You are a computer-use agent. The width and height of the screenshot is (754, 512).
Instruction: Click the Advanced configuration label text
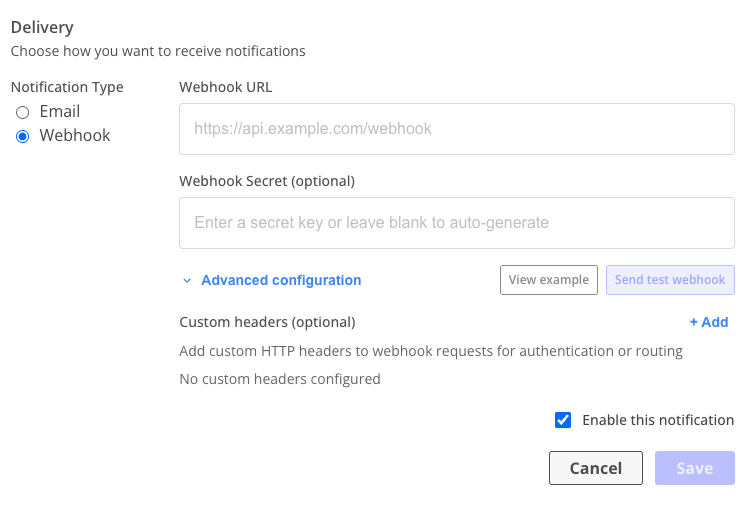tap(281, 281)
